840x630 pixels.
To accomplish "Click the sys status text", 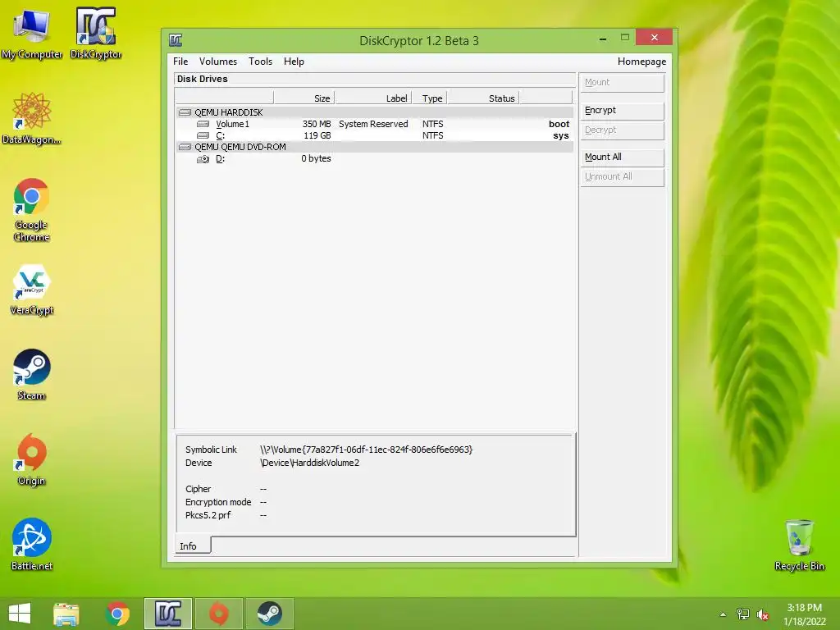I will (x=561, y=135).
